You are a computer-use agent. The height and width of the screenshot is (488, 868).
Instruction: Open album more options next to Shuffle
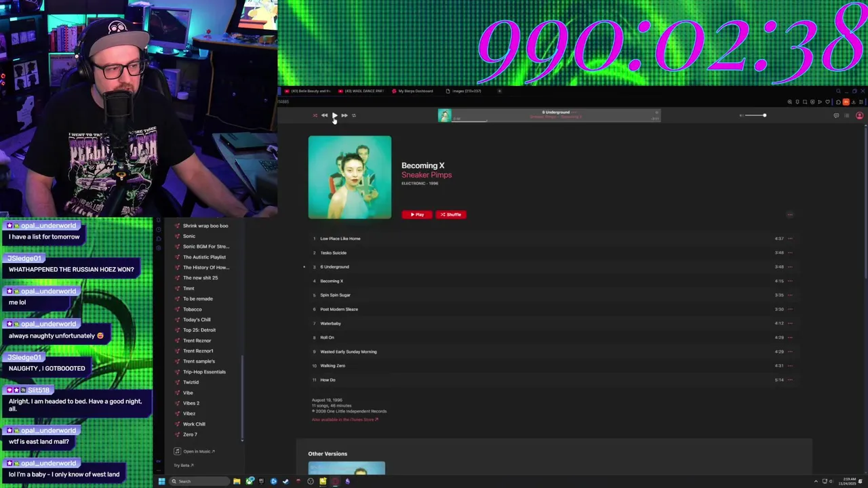(x=789, y=214)
